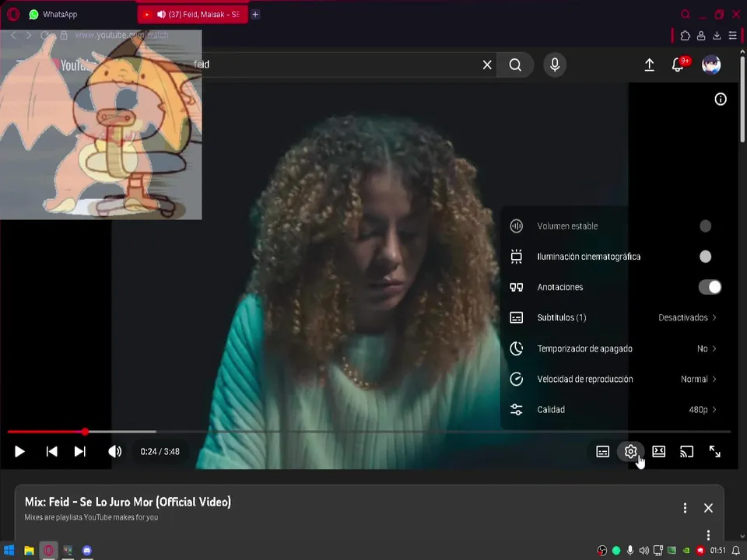The height and width of the screenshot is (560, 747).
Task: Search with the magnifying glass button
Action: [515, 65]
